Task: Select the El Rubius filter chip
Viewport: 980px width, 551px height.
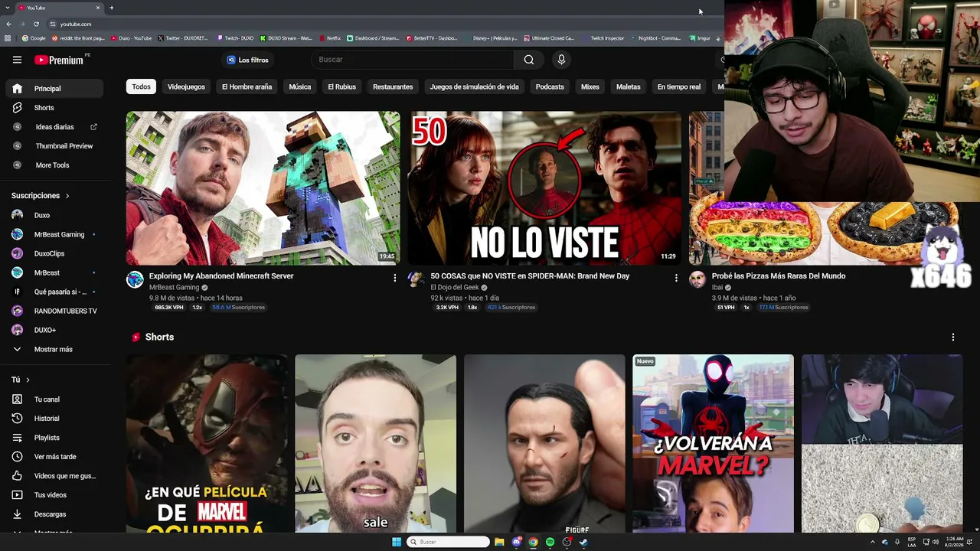Action: (342, 87)
